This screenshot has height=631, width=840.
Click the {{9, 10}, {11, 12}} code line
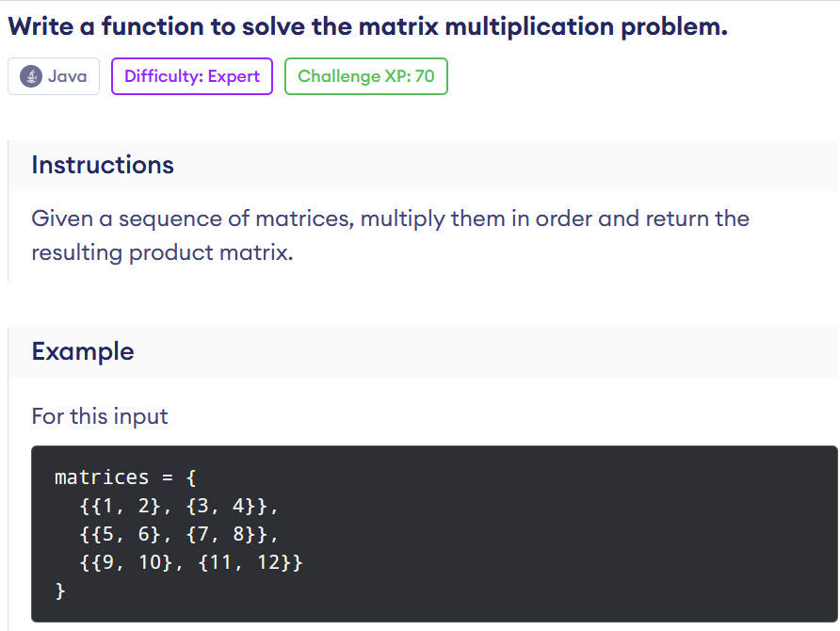coord(191,563)
